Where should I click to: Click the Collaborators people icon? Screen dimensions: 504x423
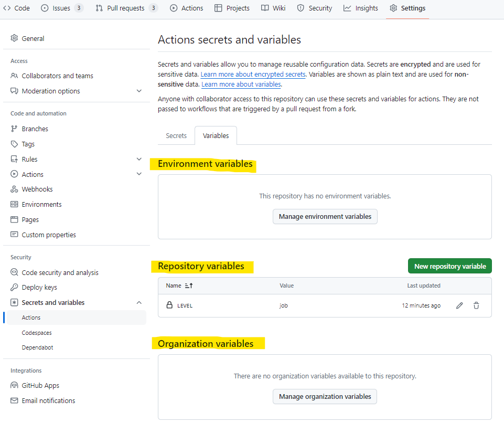(x=14, y=76)
